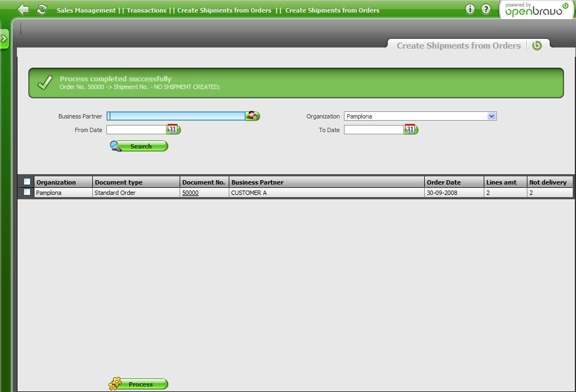The image size is (576, 392).
Task: Click into the To Date field
Action: coord(374,130)
